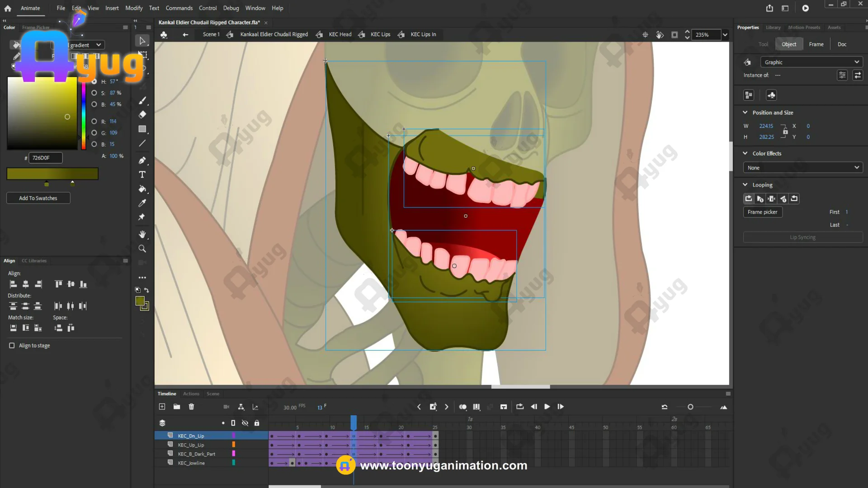Enable the Align to stage checkbox

12,345
